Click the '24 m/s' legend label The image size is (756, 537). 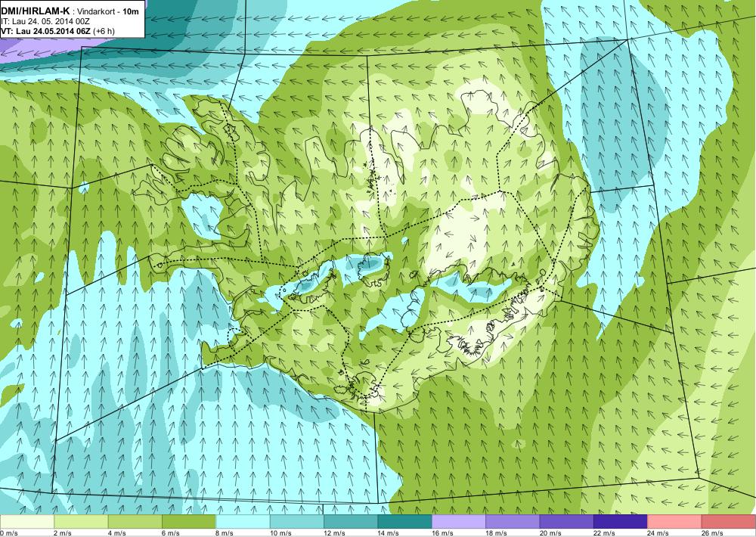(658, 532)
